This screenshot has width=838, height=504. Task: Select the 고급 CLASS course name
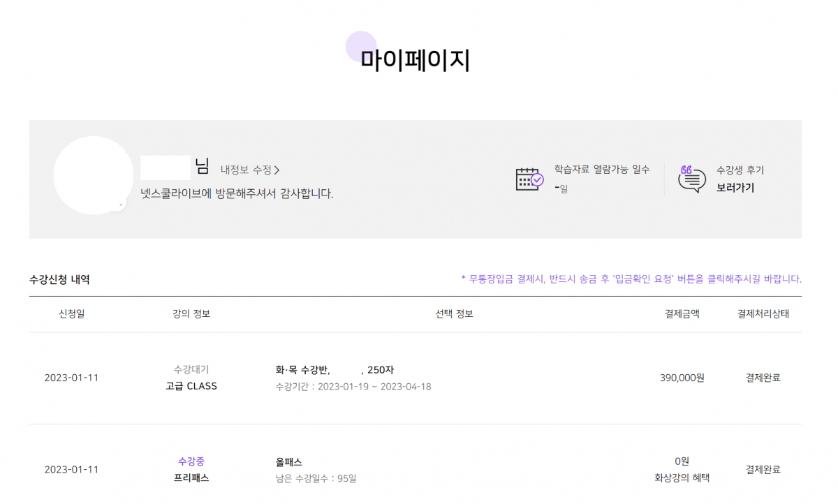pyautogui.click(x=191, y=386)
